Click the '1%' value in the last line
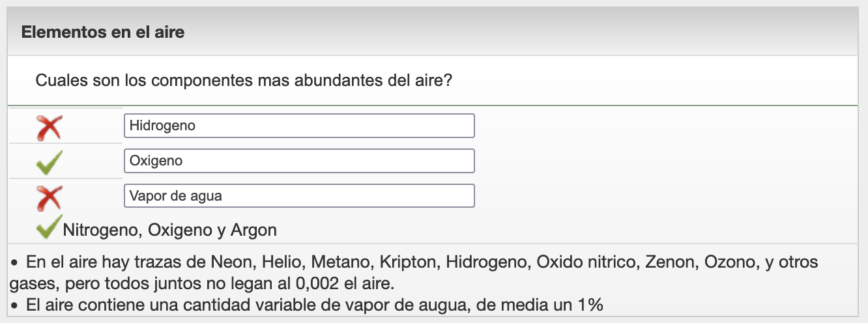 tap(592, 304)
